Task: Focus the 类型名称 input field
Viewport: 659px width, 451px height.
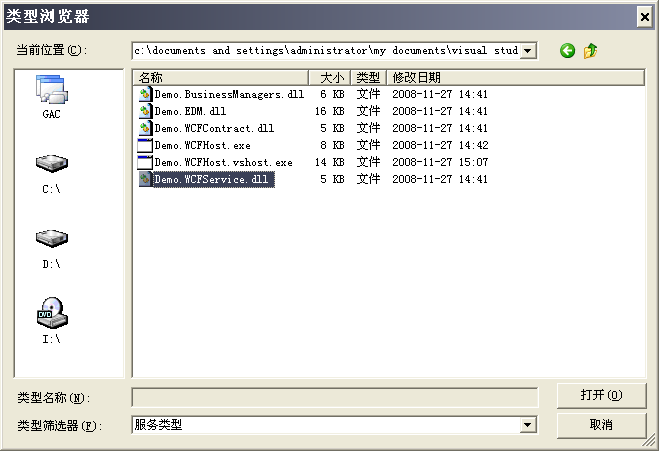Action: coord(335,397)
